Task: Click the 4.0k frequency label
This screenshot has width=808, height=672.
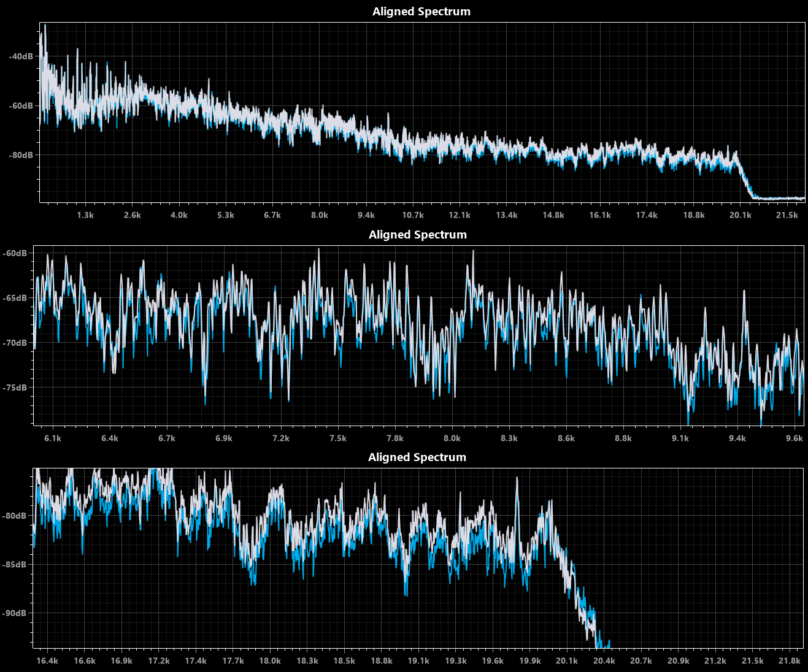Action: [179, 215]
